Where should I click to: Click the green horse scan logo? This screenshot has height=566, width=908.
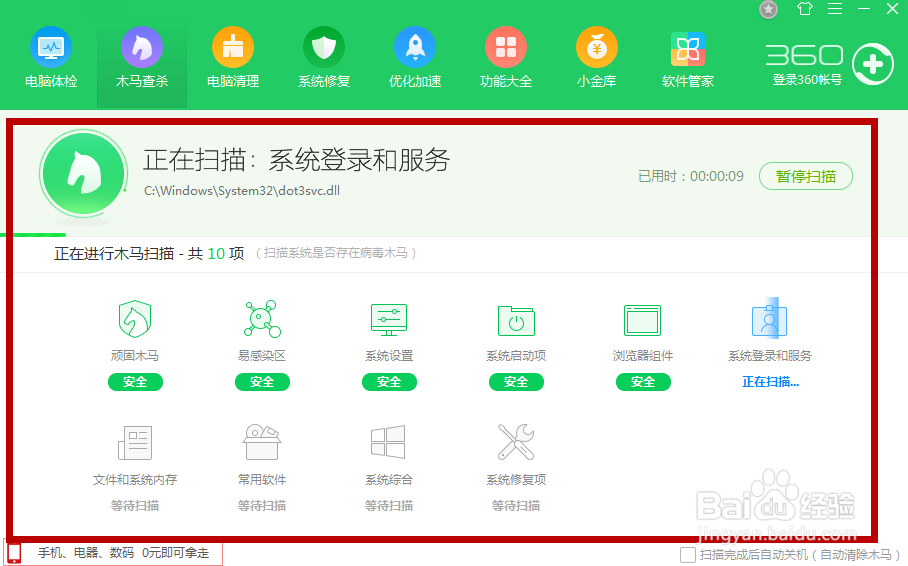coord(83,173)
